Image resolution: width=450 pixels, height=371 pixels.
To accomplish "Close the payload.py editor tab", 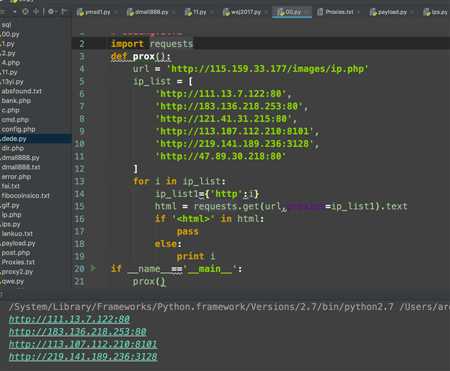I will [x=412, y=12].
